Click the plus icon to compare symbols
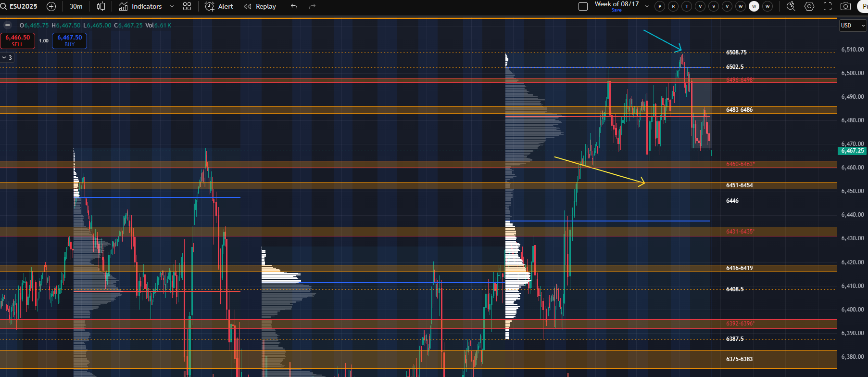The width and height of the screenshot is (868, 377). point(51,6)
